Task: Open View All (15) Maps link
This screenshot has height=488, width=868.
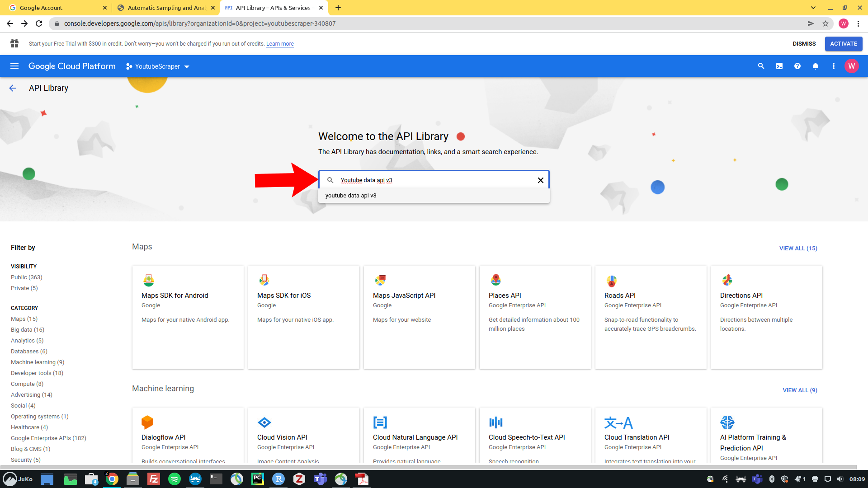Action: click(798, 248)
